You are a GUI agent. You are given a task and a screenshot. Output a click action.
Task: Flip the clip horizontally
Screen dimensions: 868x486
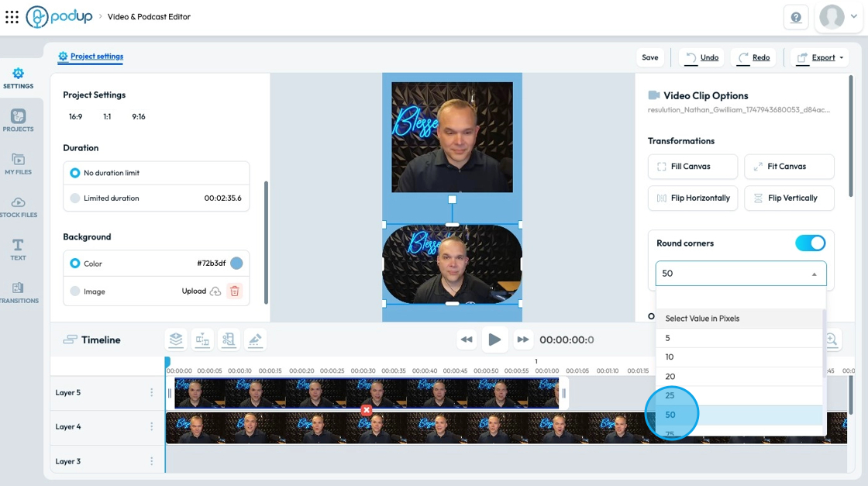(693, 198)
